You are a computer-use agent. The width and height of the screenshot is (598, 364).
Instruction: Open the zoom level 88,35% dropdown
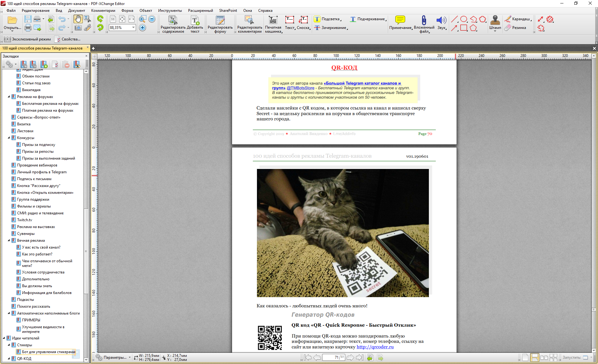tap(133, 28)
